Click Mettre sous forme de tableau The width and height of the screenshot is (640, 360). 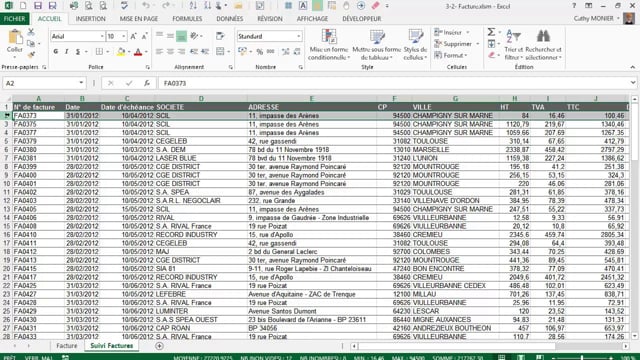(x=377, y=44)
